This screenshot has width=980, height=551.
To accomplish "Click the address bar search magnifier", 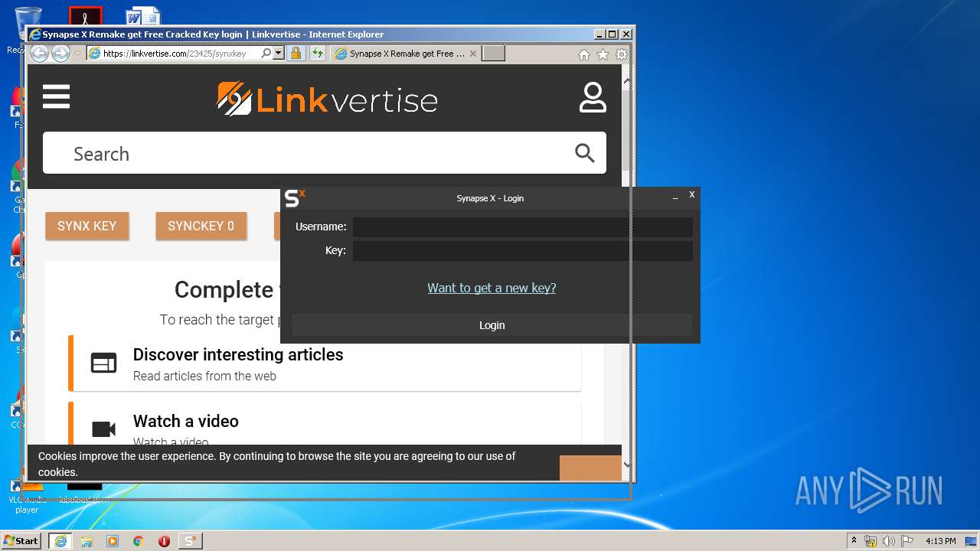I will pyautogui.click(x=266, y=54).
